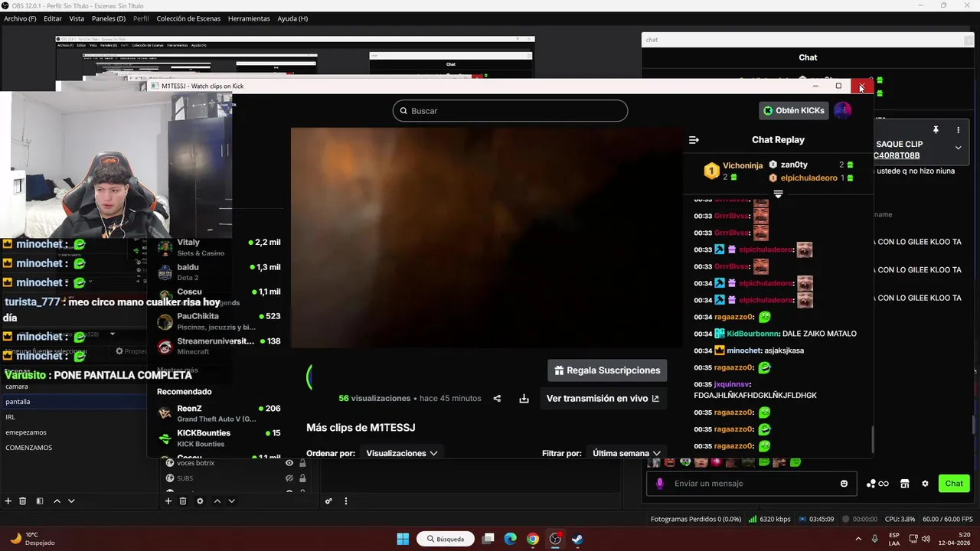Expand the pinned chat message chevron
The height and width of the screenshot is (551, 980).
[x=958, y=148]
